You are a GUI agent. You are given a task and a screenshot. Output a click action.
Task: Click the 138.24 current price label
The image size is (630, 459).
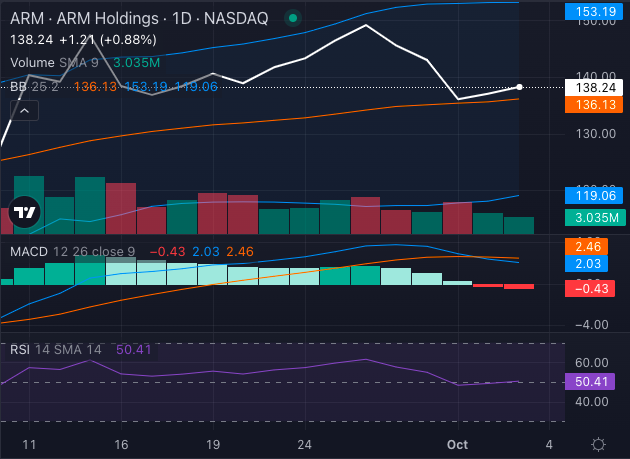point(594,88)
